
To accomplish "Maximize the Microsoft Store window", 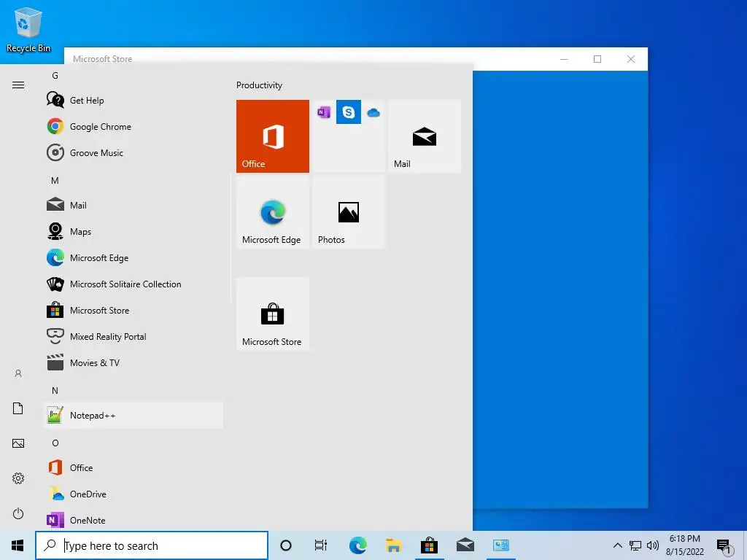I will pos(597,59).
